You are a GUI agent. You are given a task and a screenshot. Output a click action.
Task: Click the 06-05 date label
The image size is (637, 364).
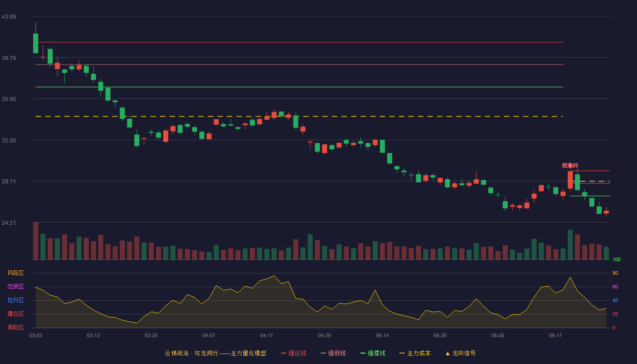(x=498, y=335)
